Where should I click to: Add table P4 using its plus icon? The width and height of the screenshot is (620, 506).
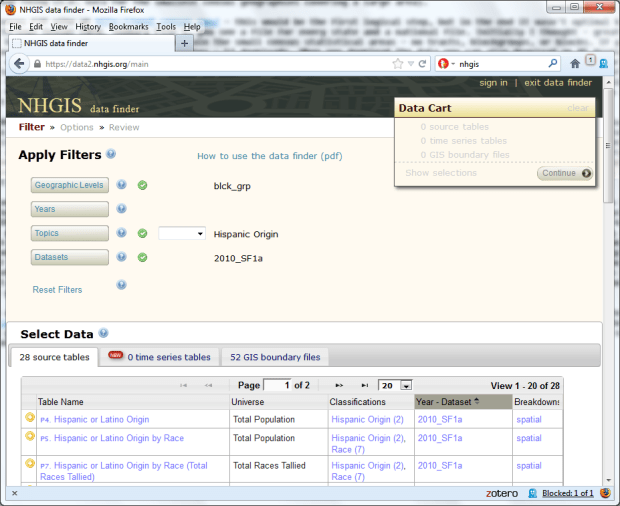(30, 419)
